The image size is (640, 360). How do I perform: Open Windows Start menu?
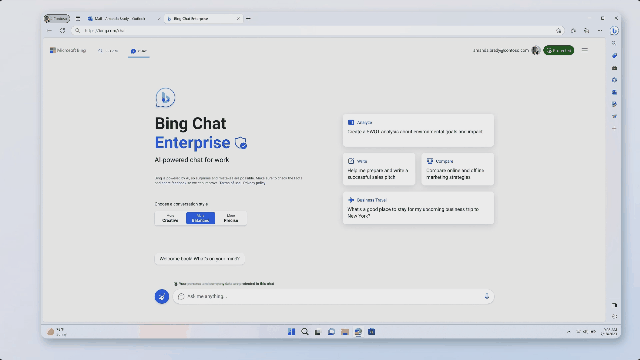click(291, 332)
